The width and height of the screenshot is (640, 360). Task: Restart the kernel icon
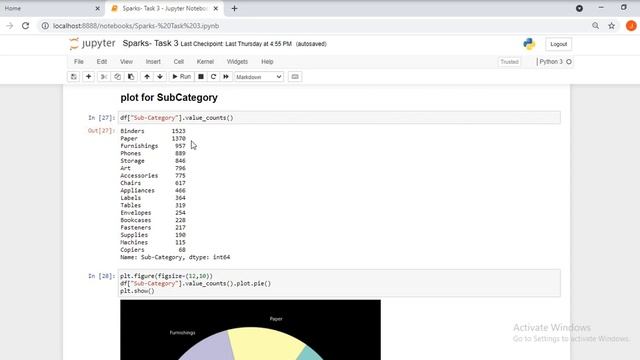point(213,77)
